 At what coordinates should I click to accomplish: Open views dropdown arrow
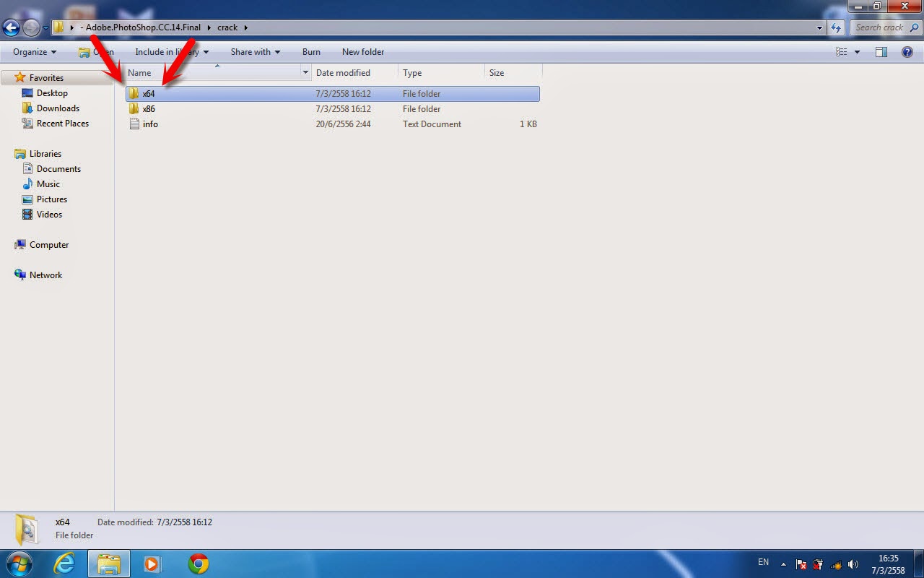[858, 52]
